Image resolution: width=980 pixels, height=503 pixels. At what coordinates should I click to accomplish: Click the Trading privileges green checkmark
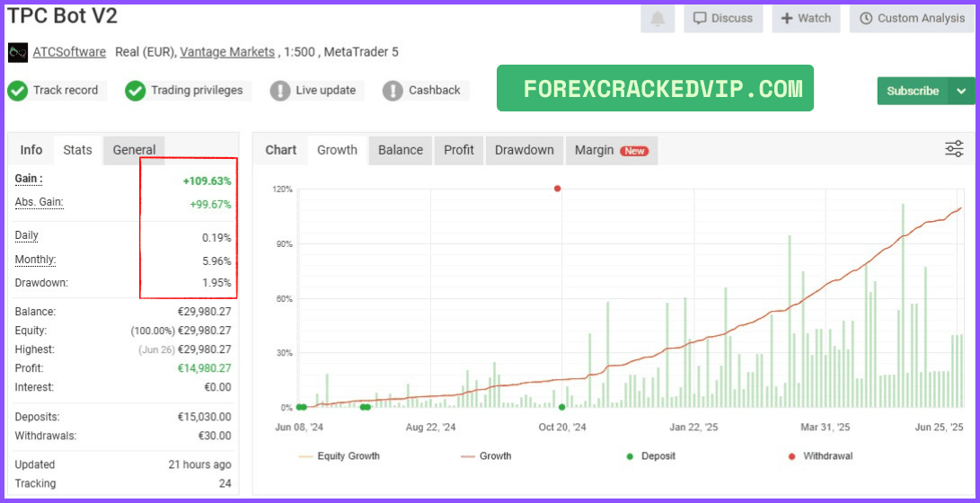[135, 91]
